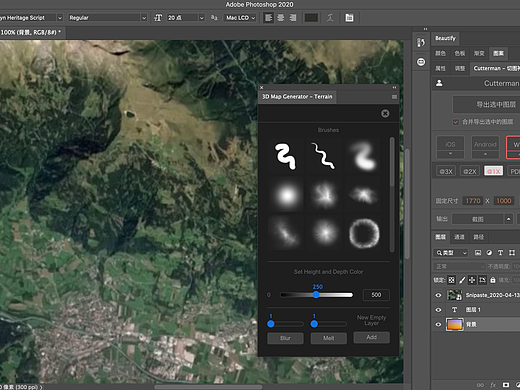The width and height of the screenshot is (520, 390).
Task: Switch to the 通道 channels tab
Action: tap(459, 237)
